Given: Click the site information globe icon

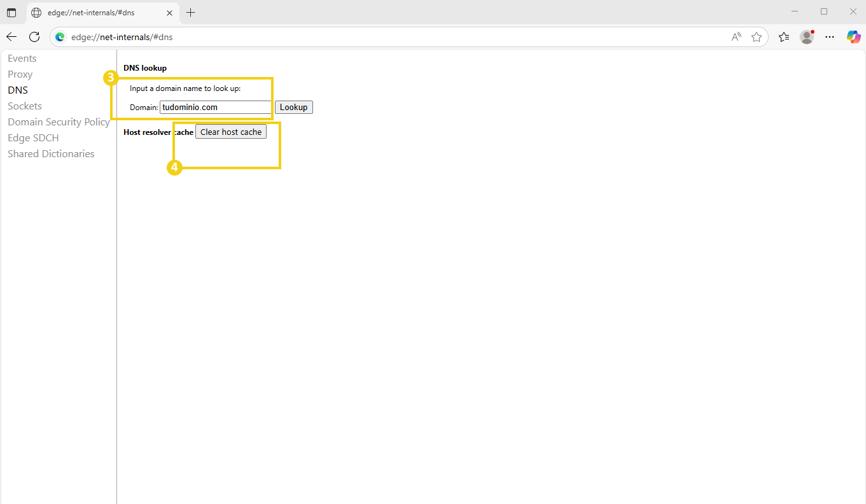Looking at the screenshot, I should [59, 36].
